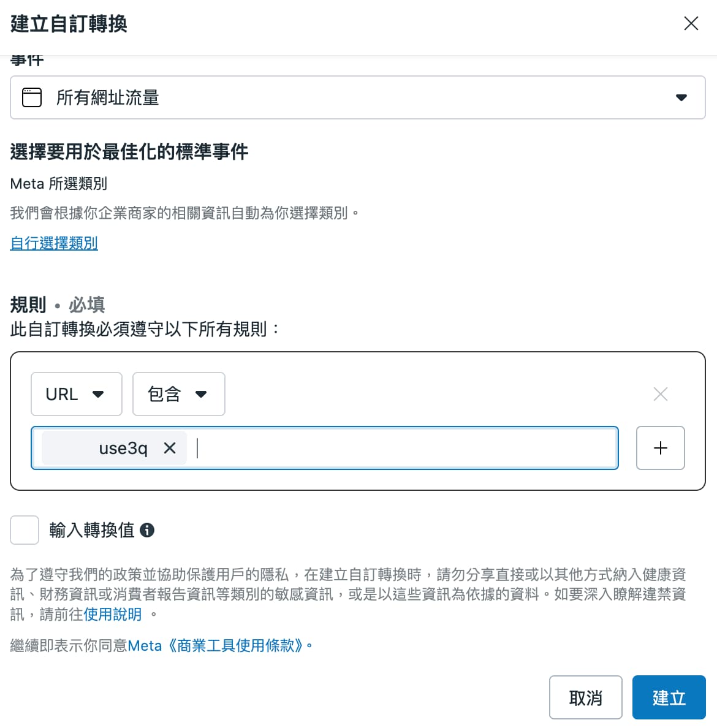Click the caret arrow of the event selector
Image resolution: width=717 pixels, height=728 pixels.
point(681,97)
